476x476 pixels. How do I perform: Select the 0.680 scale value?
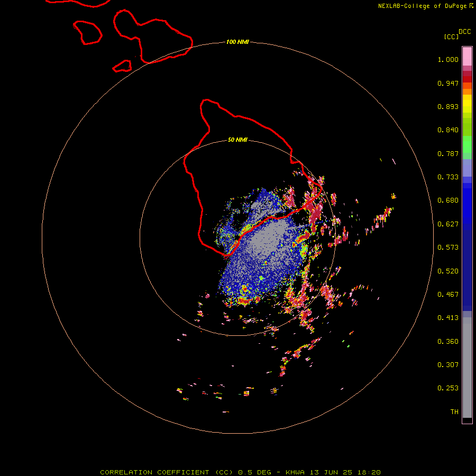[x=448, y=200]
